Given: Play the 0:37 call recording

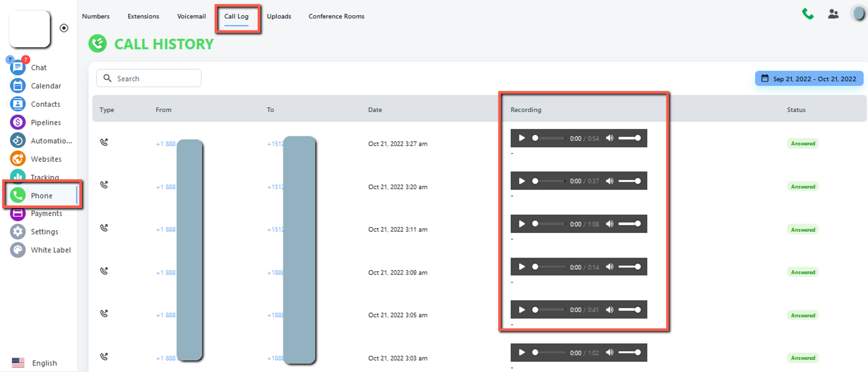Looking at the screenshot, I should coord(522,181).
